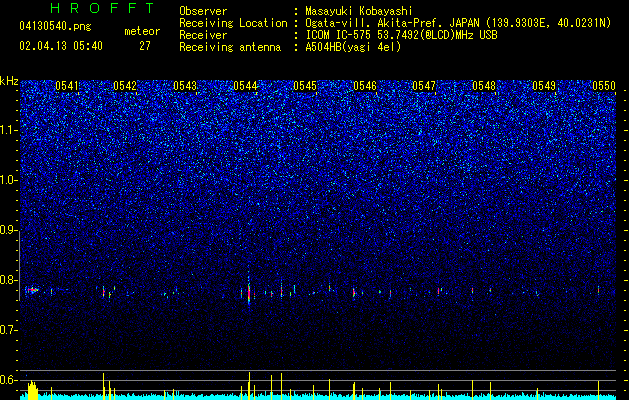Click the Observer label
This screenshot has height=400, width=629.
coord(203,11)
